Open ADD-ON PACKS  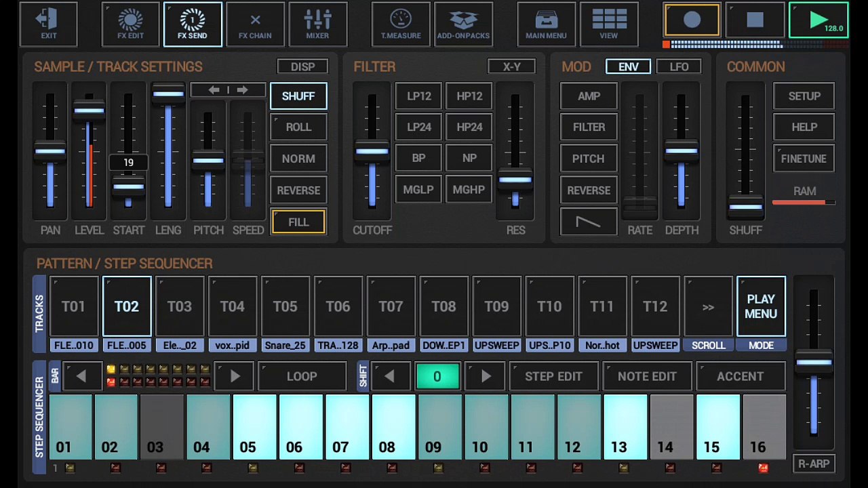pos(463,24)
